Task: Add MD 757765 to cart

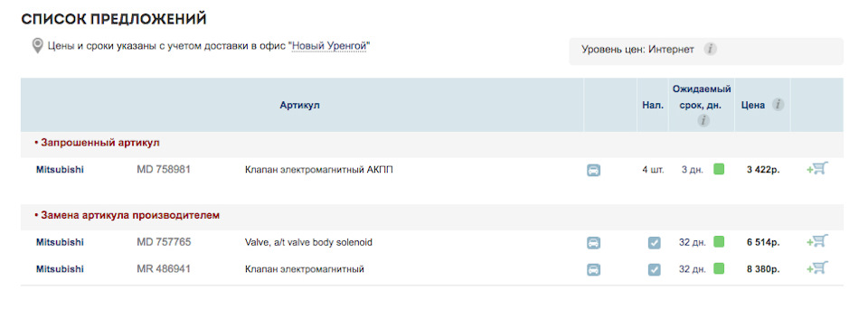Action: (817, 241)
